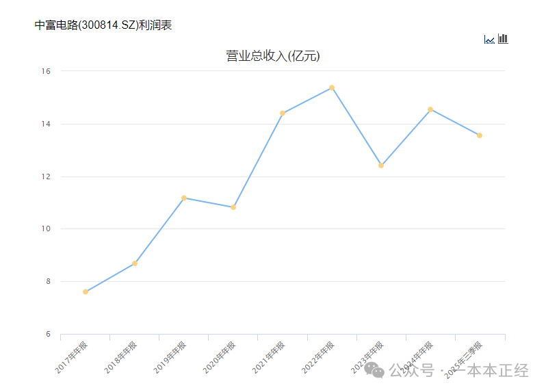The height and width of the screenshot is (392, 546).
Task: Select the 2018年年报 data point
Action: [x=135, y=263]
